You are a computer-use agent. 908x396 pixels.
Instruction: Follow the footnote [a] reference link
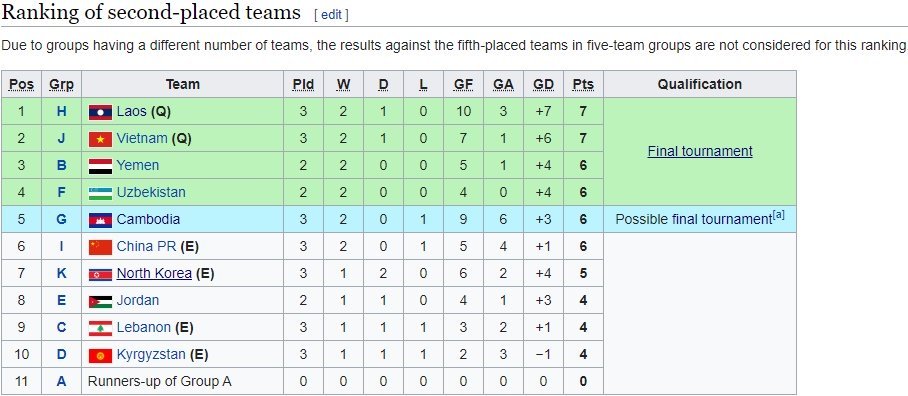[779, 215]
